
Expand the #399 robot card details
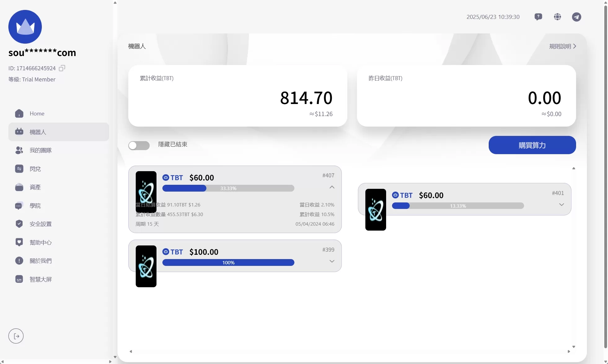[332, 261]
